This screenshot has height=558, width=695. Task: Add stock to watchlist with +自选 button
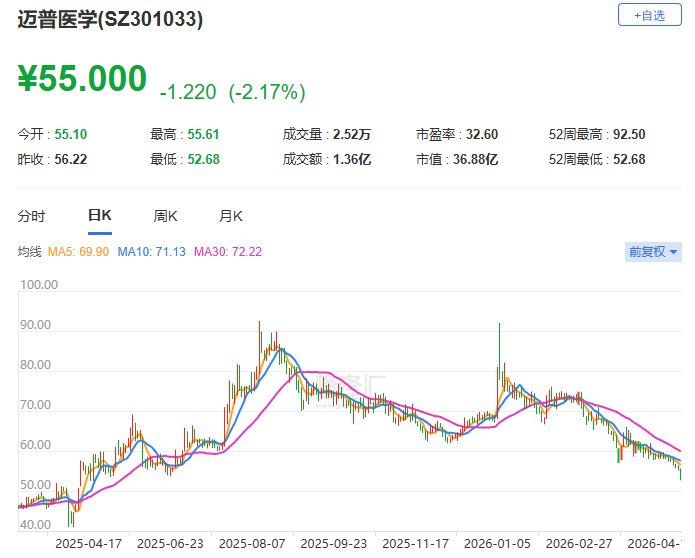(649, 15)
